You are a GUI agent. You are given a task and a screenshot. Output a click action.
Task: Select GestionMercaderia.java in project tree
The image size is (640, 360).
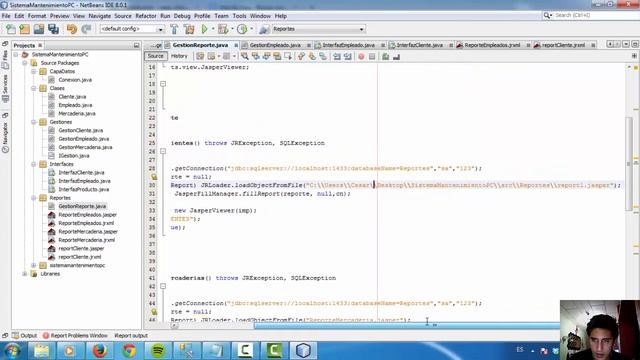[x=85, y=147]
